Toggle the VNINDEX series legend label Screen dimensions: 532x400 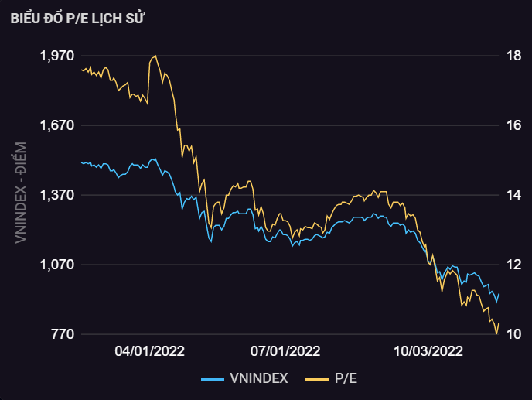click(x=259, y=378)
